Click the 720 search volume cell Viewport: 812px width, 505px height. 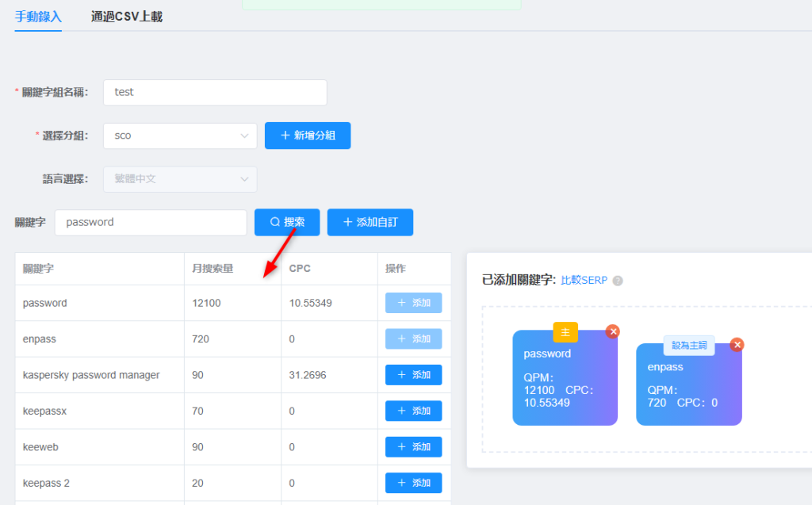click(x=232, y=339)
